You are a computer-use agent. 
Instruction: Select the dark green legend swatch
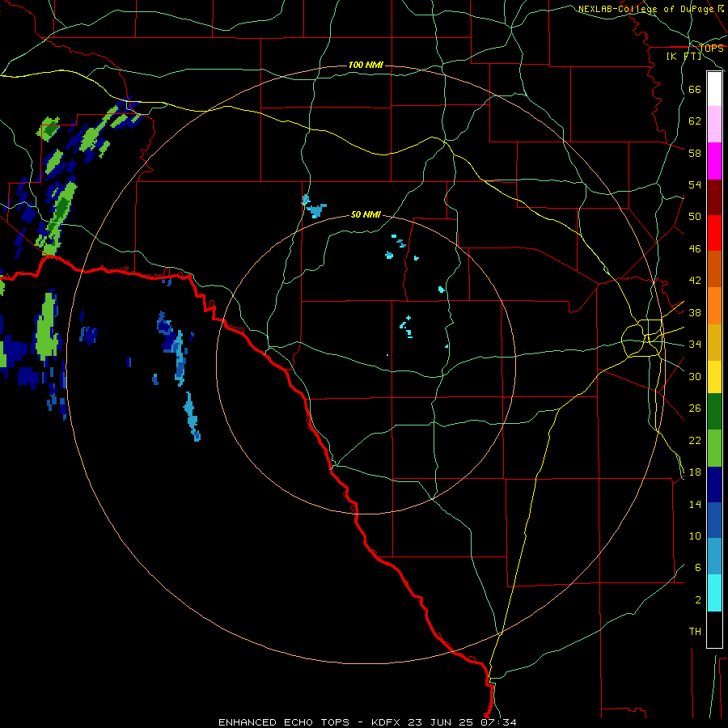pos(714,412)
